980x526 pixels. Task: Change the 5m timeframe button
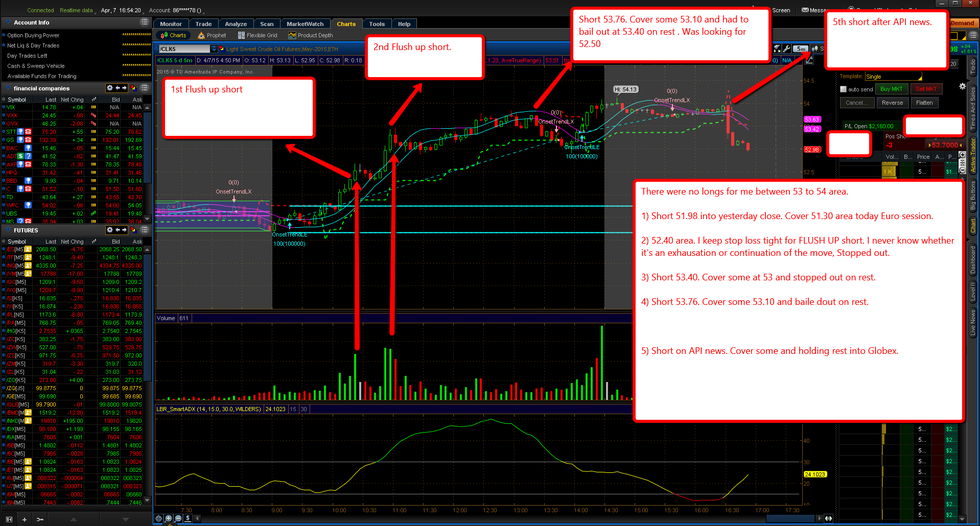801,49
